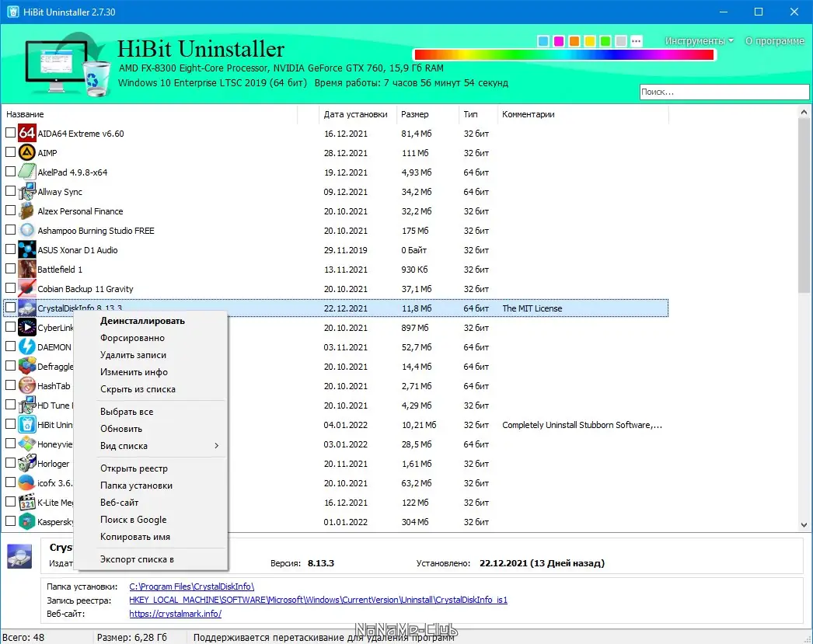The height and width of the screenshot is (644, 813).
Task: Click the Alzex Personal Finance icon
Action: 27,211
